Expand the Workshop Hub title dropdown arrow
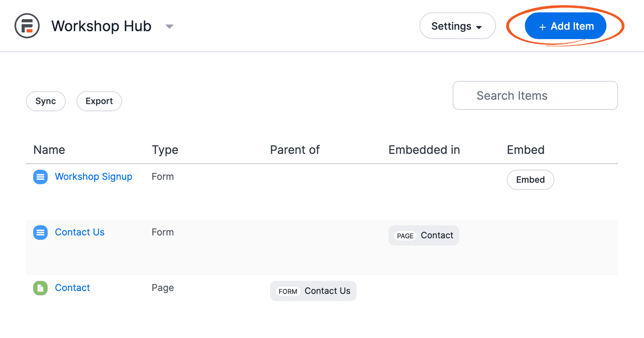Screen dimensions: 644x338 click(169, 27)
